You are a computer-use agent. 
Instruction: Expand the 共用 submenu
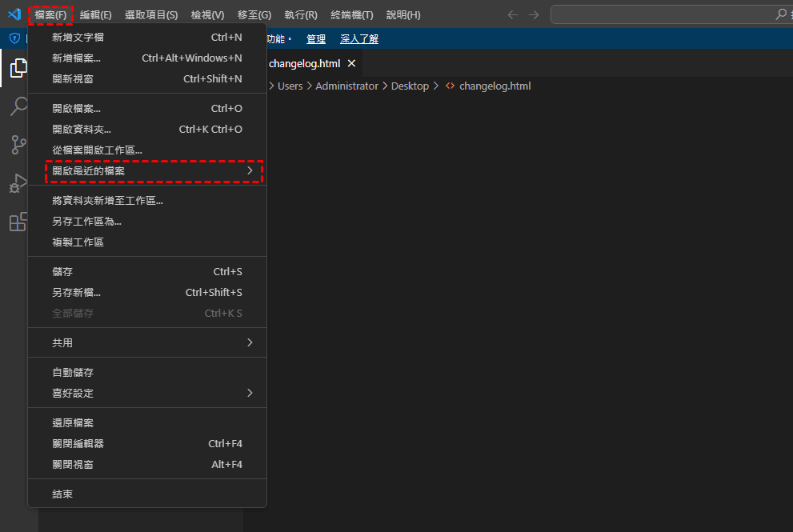(x=147, y=343)
